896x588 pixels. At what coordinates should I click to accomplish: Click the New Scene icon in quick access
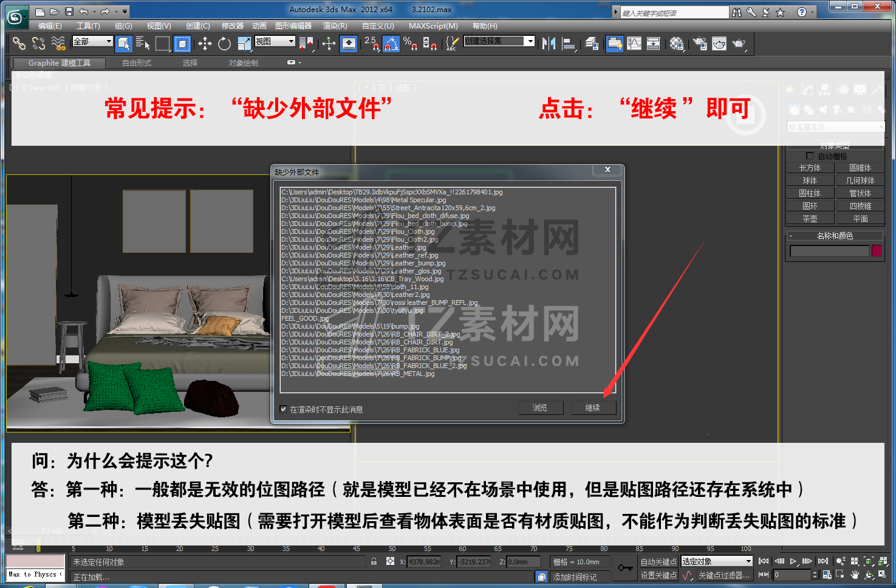pos(40,12)
